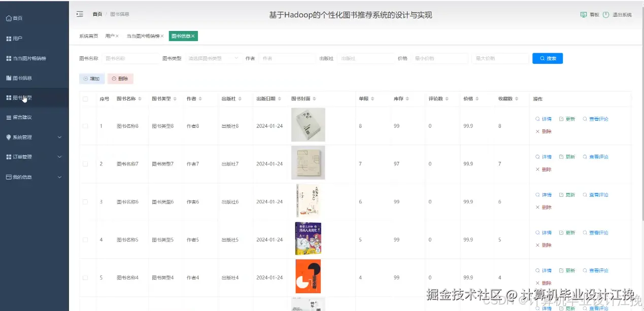This screenshot has height=311, width=644.
Task: Sort by 图书类型 column arrows
Action: click(175, 99)
